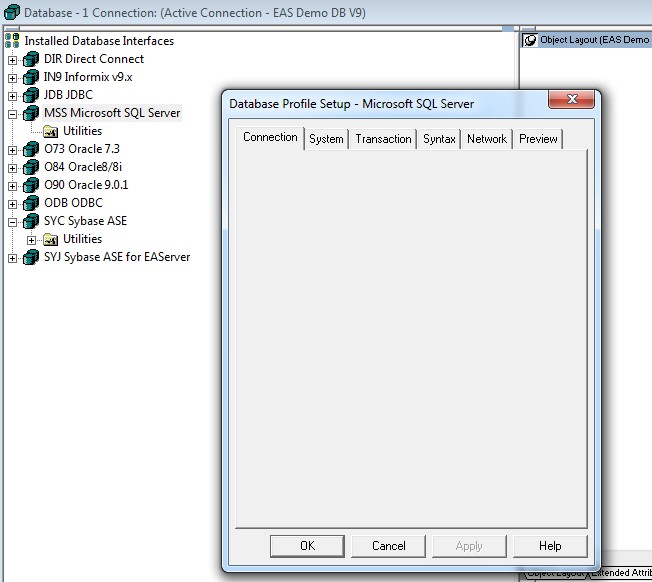This screenshot has width=652, height=582.
Task: Click the JDB JDBC interface icon
Action: click(x=31, y=95)
